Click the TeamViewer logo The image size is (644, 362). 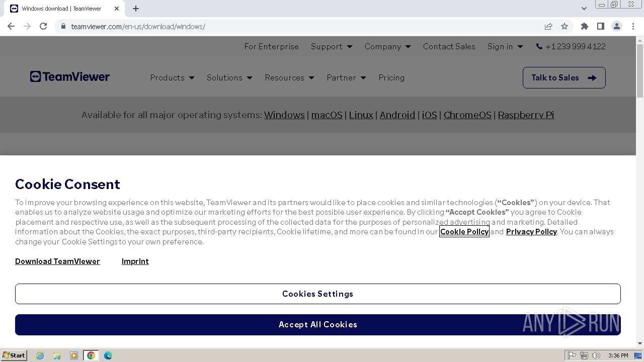70,77
